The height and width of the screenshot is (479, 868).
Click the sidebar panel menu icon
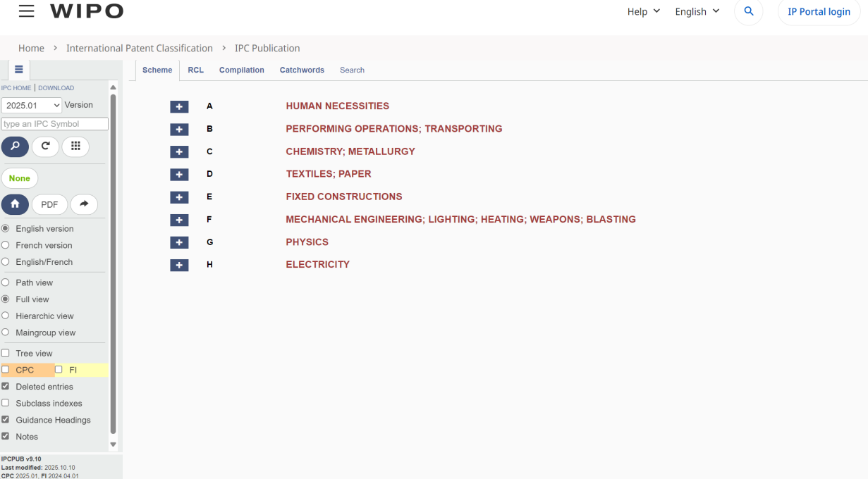point(19,70)
